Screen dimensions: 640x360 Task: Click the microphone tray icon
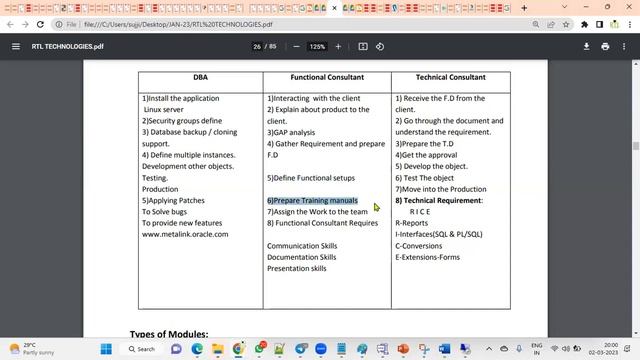click(x=519, y=349)
